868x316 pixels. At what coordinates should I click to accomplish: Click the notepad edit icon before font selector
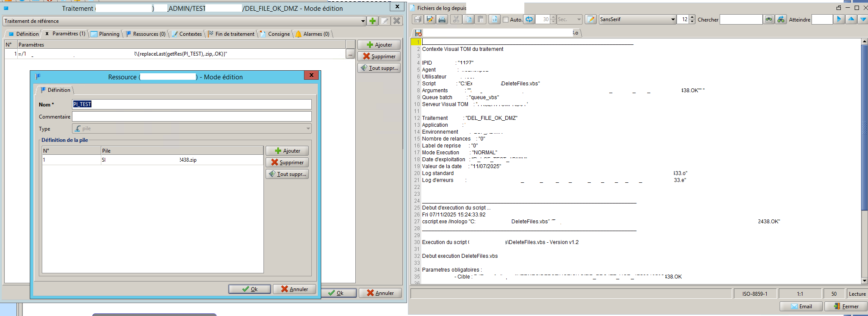pyautogui.click(x=591, y=19)
